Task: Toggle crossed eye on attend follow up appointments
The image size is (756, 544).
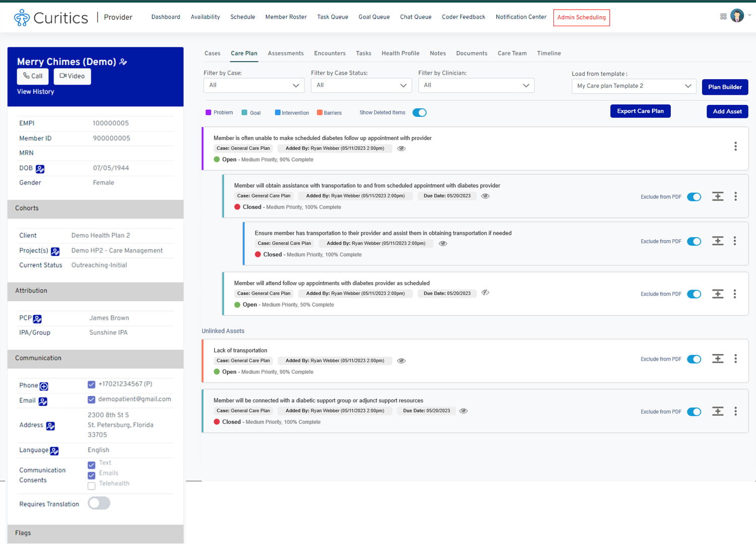Action: click(x=485, y=293)
